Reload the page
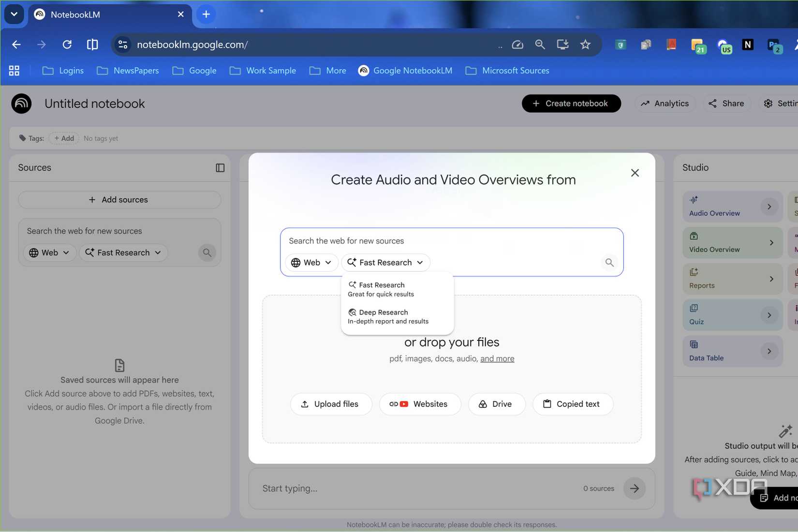Screen dimensions: 798x532 coord(67,44)
